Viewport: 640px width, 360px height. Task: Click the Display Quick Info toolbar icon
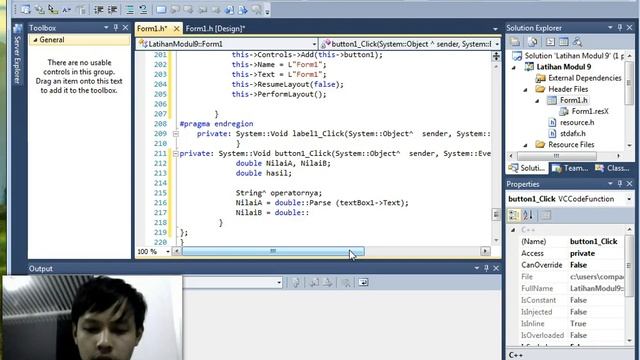click(x=53, y=9)
